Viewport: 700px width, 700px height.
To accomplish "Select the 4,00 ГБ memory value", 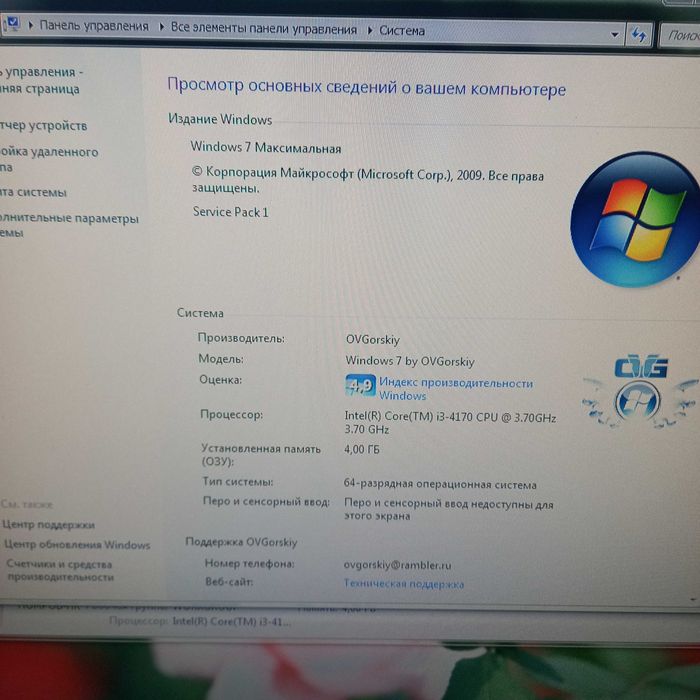I will tap(362, 449).
